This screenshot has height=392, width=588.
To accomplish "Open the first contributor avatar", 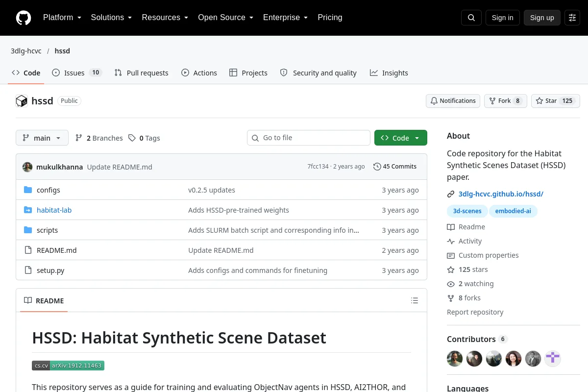I will pos(455,359).
